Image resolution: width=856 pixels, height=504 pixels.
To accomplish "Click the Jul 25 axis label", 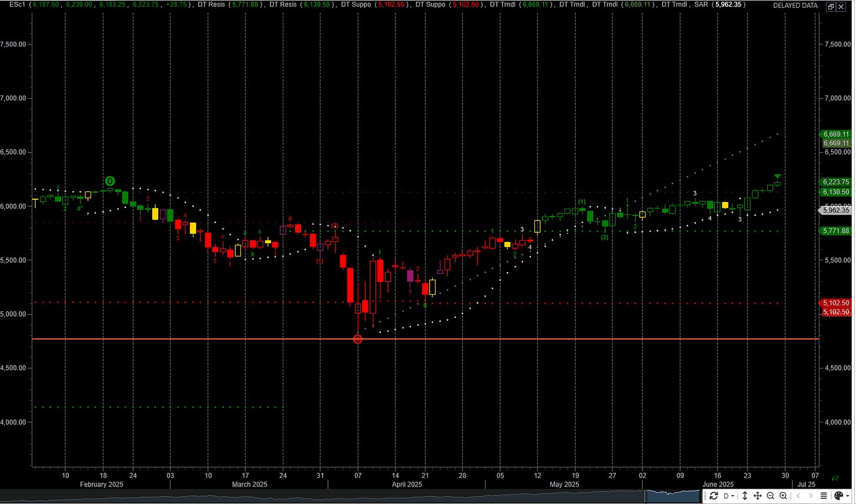I will click(x=807, y=485).
